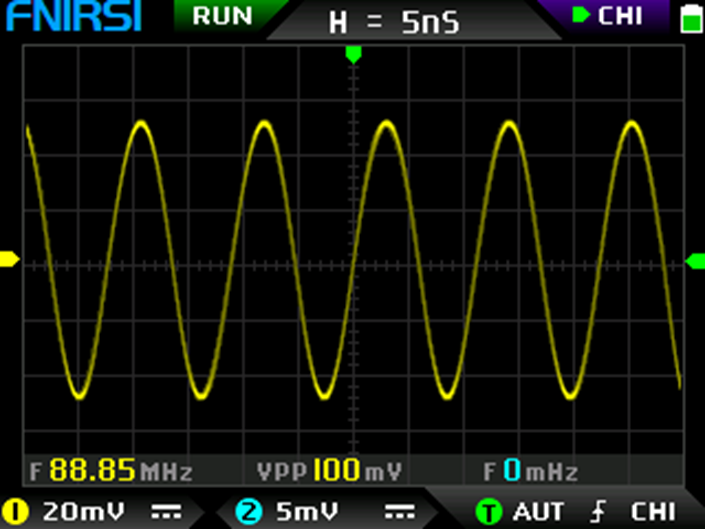Image resolution: width=705 pixels, height=529 pixels.
Task: Click the rising edge trigger symbol
Action: [x=598, y=512]
